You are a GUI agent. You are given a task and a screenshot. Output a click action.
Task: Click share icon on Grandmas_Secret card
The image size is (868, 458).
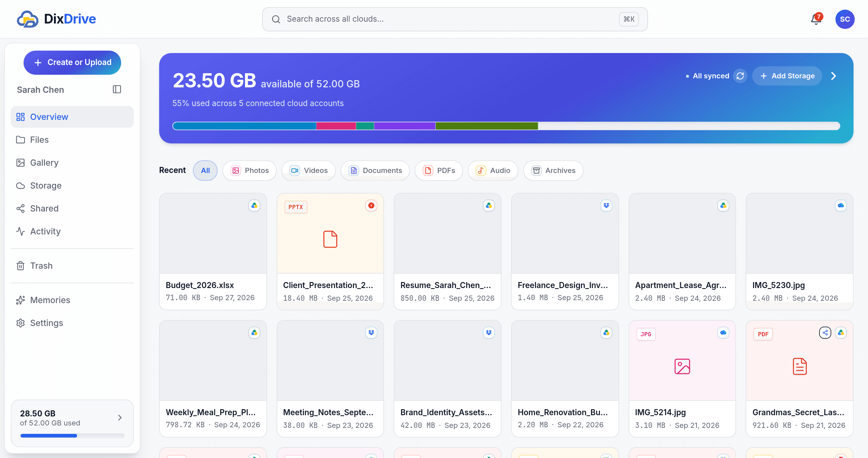tap(825, 333)
